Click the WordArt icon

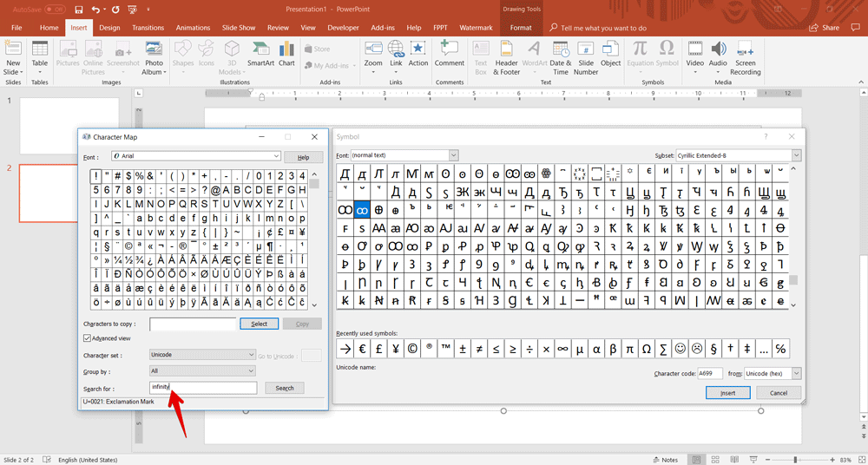[535, 54]
